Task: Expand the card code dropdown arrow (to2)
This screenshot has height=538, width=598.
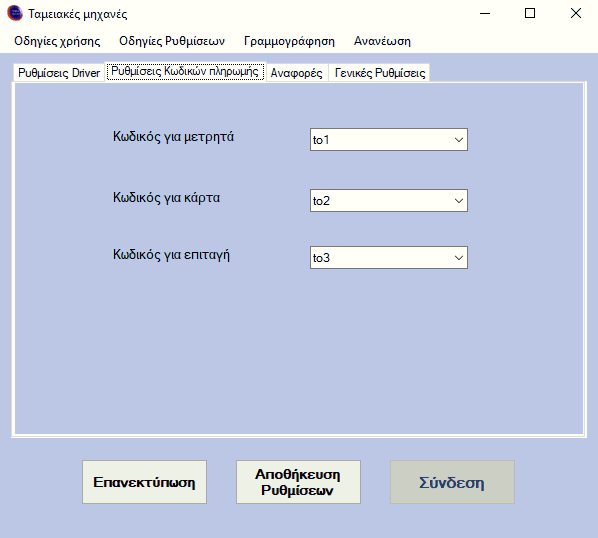Action: pyautogui.click(x=459, y=201)
